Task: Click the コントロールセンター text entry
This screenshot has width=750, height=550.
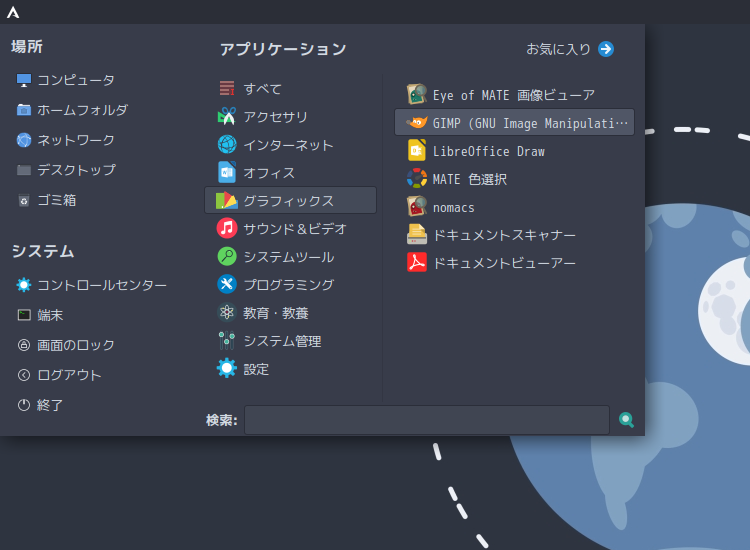Action: pyautogui.click(x=102, y=286)
